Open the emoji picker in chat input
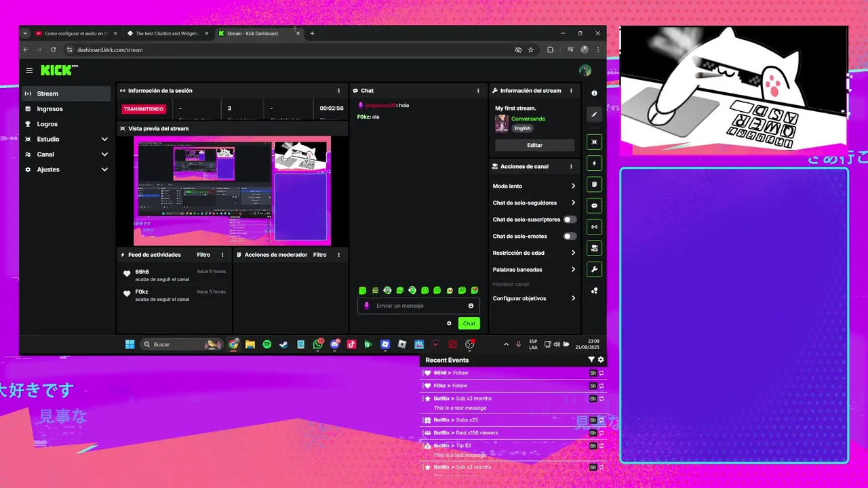The height and width of the screenshot is (488, 868). click(x=471, y=306)
